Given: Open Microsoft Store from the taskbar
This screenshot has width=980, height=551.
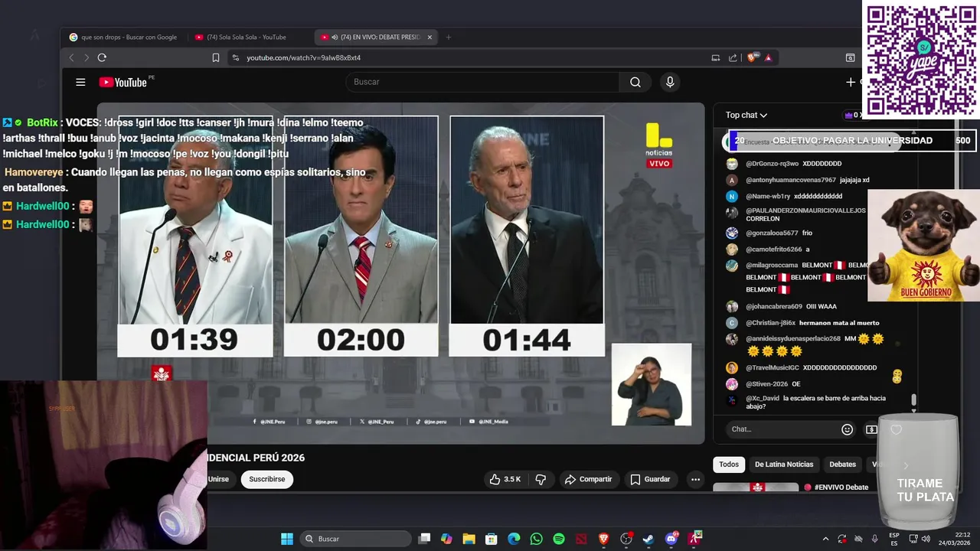Looking at the screenshot, I should click(x=492, y=539).
